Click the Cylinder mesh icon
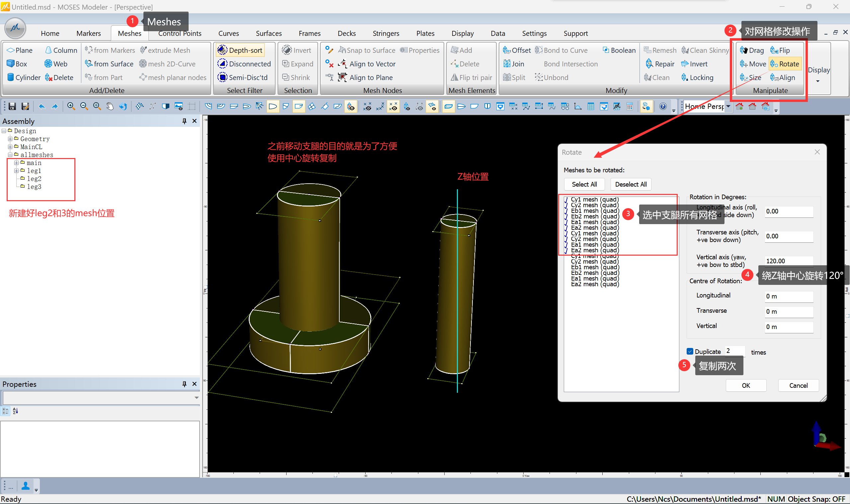 11,77
